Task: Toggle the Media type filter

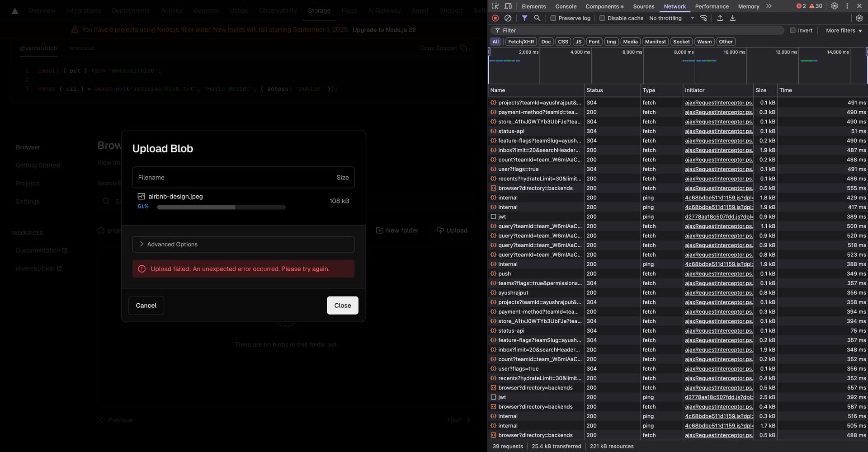Action: (630, 42)
